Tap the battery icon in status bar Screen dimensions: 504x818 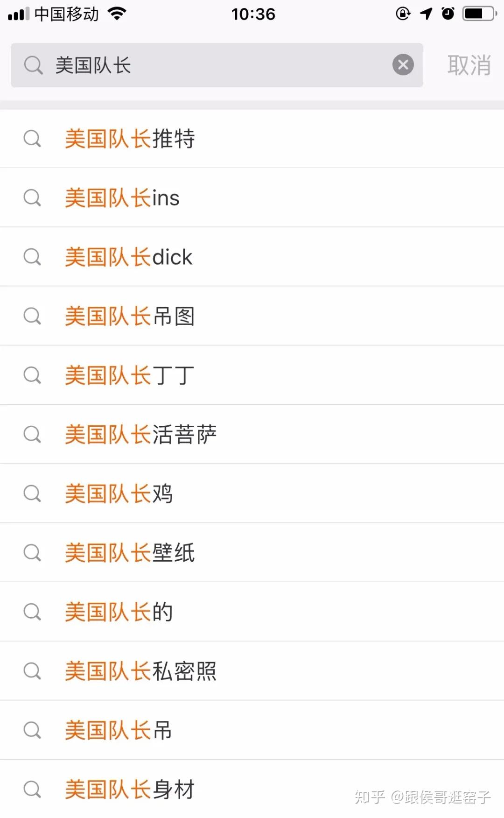click(479, 14)
